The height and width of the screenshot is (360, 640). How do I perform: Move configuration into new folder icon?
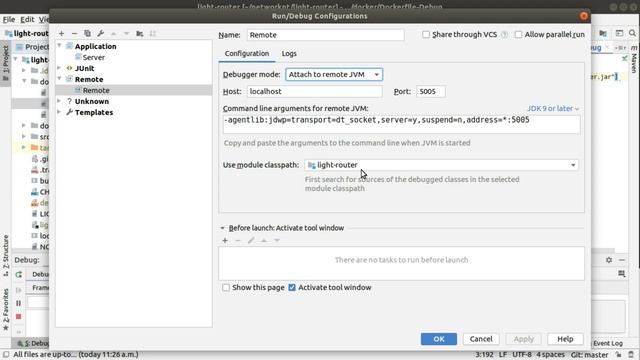pyautogui.click(x=140, y=33)
